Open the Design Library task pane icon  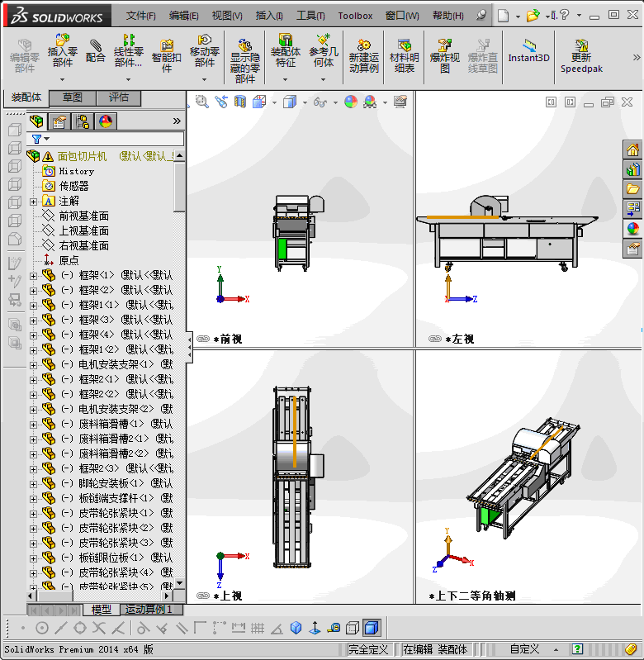point(632,169)
